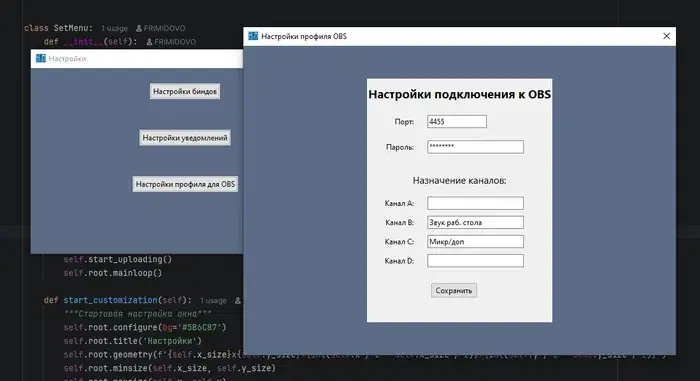Click the self.start_uploading() code line
The height and width of the screenshot is (381, 700).
coord(117,259)
